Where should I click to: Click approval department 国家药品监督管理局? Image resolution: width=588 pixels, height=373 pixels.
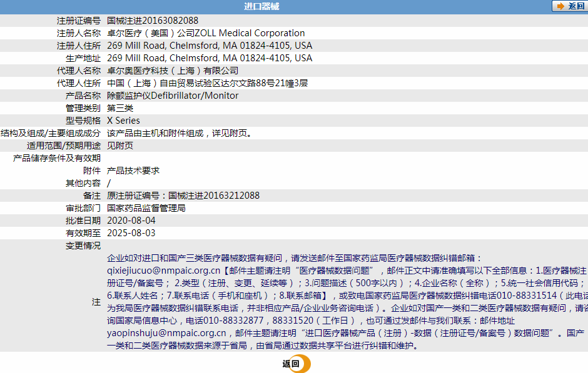click(146, 208)
